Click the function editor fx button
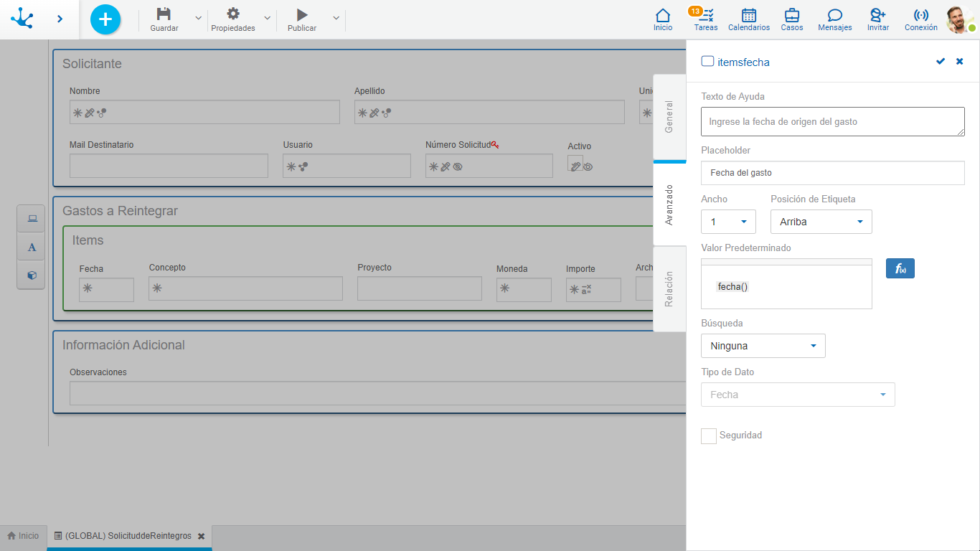 [x=900, y=268]
